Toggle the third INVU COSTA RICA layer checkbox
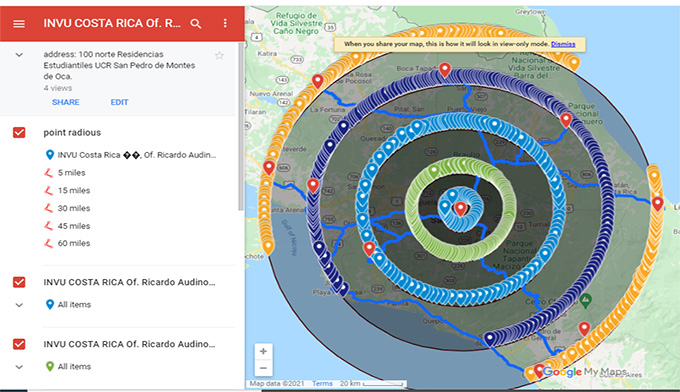 click(x=19, y=344)
